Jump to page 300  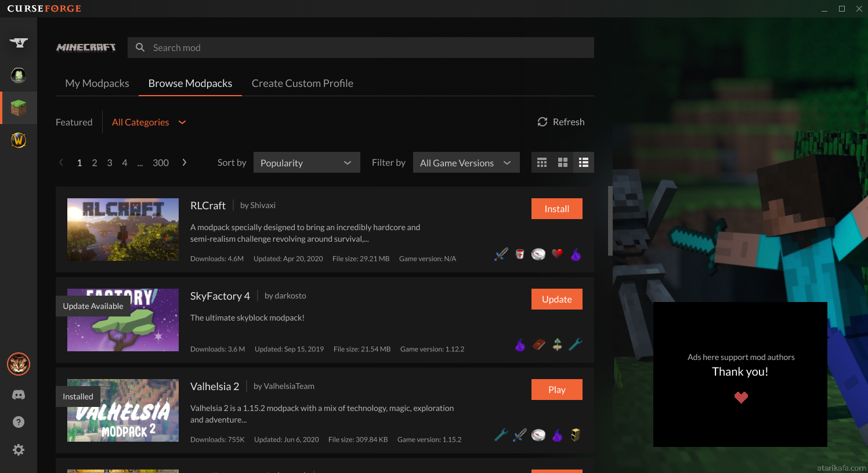161,163
